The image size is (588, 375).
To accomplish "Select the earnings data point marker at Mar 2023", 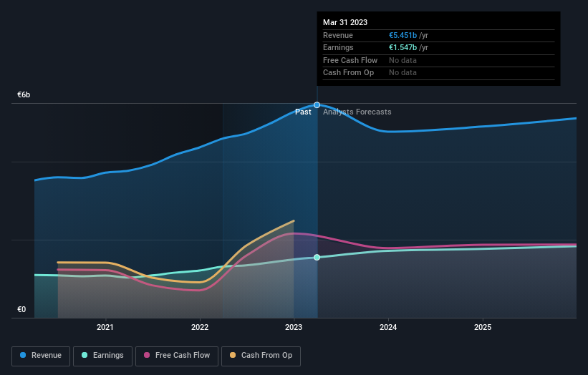I will 317,258.
